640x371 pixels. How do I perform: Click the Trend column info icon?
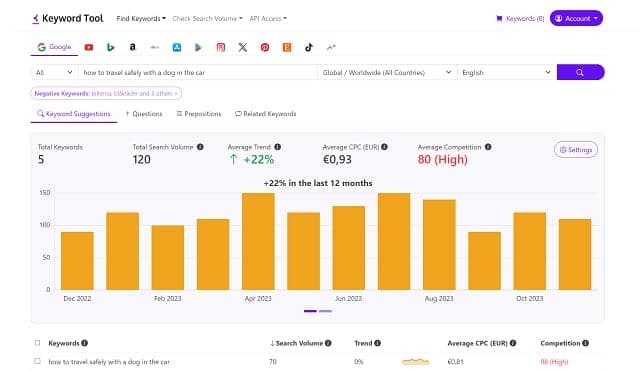tap(378, 343)
